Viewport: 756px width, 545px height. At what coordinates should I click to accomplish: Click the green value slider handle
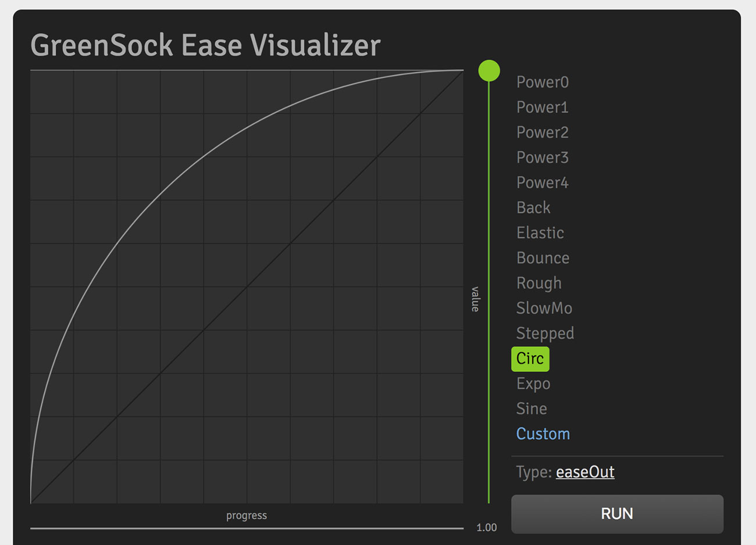[x=489, y=71]
